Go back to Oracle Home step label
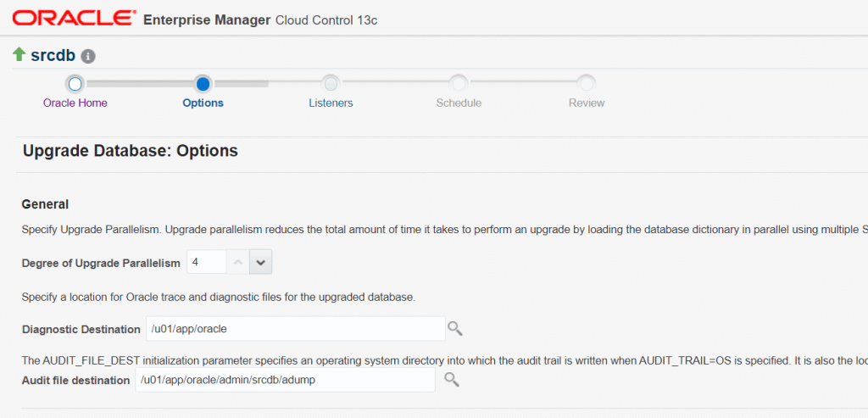 coord(75,103)
